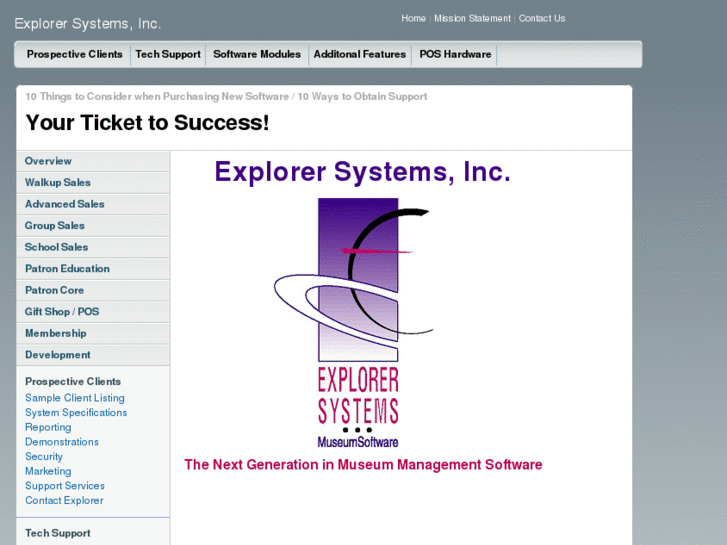Select the Software Modules nav tab
This screenshot has height=545, width=727.
pos(257,54)
